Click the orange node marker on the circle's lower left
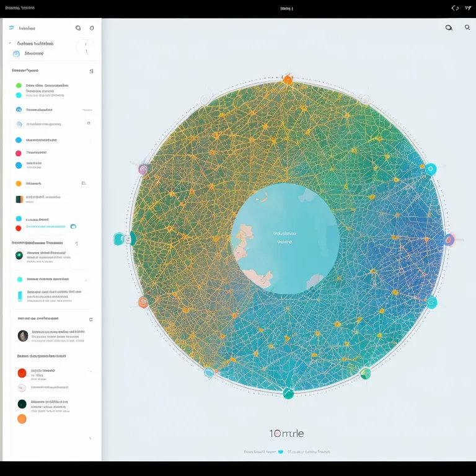This screenshot has height=476, width=476. (x=143, y=302)
